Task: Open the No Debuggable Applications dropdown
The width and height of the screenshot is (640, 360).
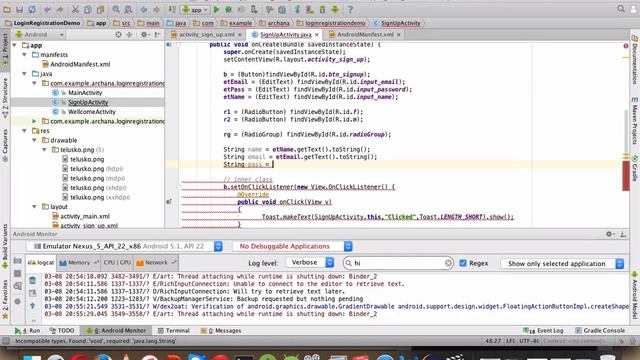Action: pyautogui.click(x=292, y=246)
